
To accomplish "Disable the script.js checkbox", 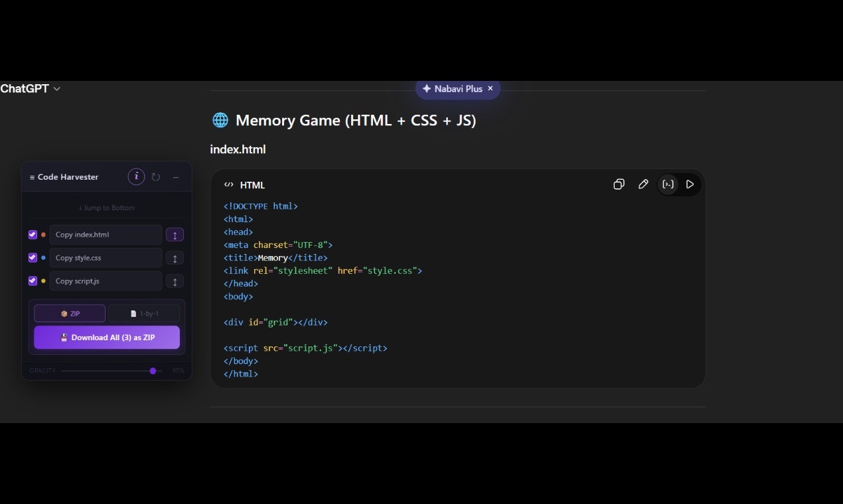I will tap(33, 281).
